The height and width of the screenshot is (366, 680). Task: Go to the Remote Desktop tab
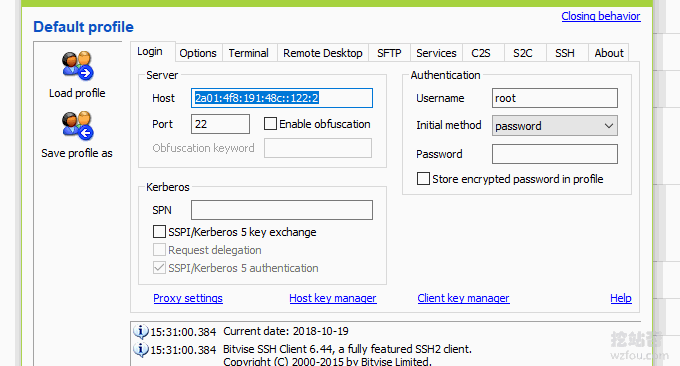(x=323, y=53)
